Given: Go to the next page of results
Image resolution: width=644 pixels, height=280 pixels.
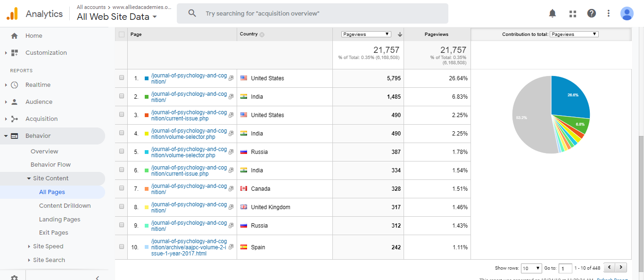Looking at the screenshot, I should click(621, 268).
